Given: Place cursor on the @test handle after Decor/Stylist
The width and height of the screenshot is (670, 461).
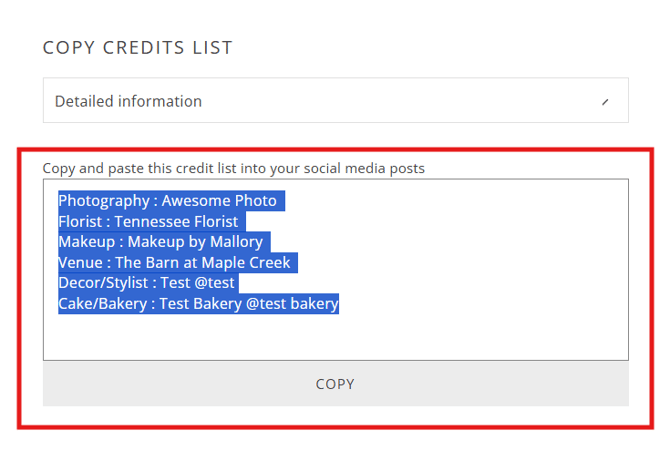Looking at the screenshot, I should pyautogui.click(x=215, y=283).
